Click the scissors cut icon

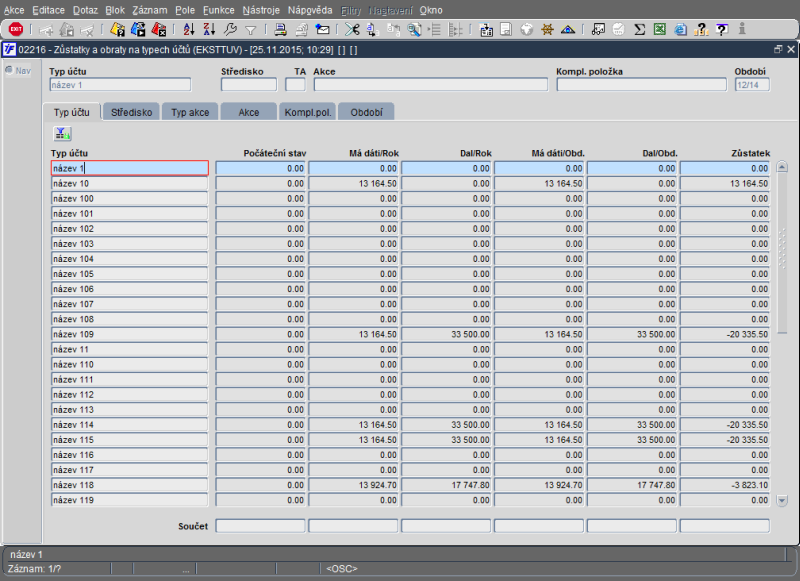pyautogui.click(x=352, y=30)
